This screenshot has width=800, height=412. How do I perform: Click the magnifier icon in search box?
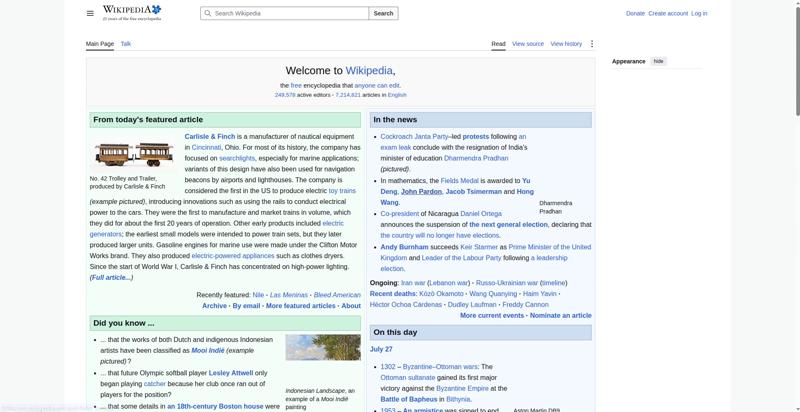click(x=208, y=13)
